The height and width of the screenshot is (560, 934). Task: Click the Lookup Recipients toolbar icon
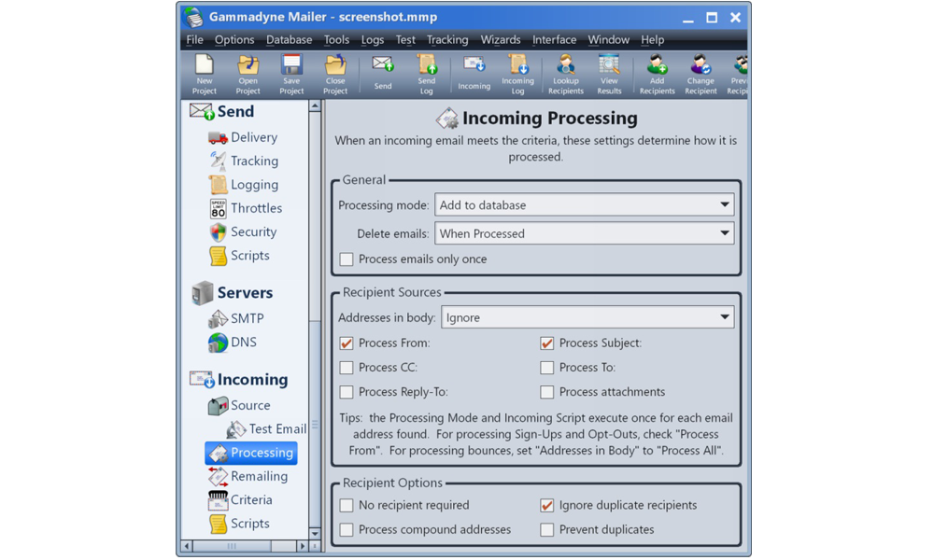click(x=565, y=74)
